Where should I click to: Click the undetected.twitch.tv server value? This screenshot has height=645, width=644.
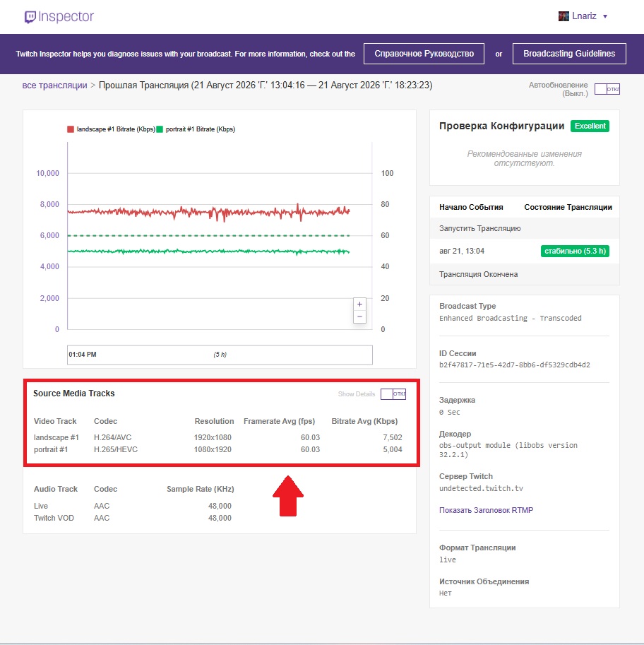tap(481, 488)
